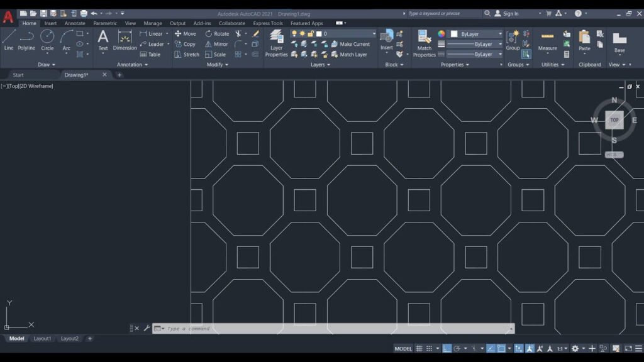Viewport: 644px width, 362px height.
Task: Toggle 2D object snap in status bar
Action: [x=501, y=348]
